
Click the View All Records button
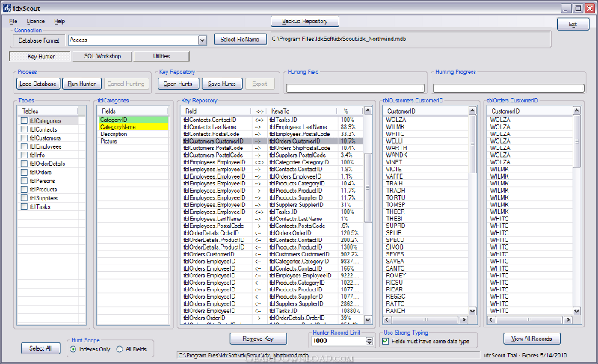(x=531, y=339)
